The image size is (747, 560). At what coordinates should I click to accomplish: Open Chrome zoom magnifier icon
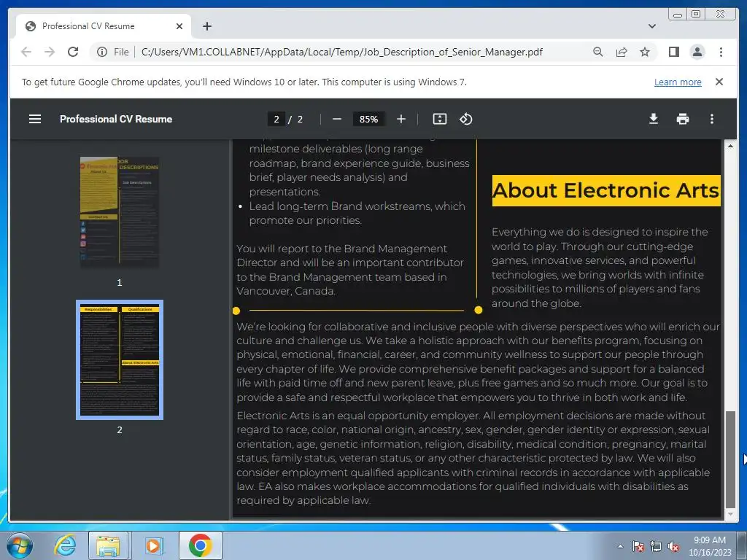tap(598, 52)
